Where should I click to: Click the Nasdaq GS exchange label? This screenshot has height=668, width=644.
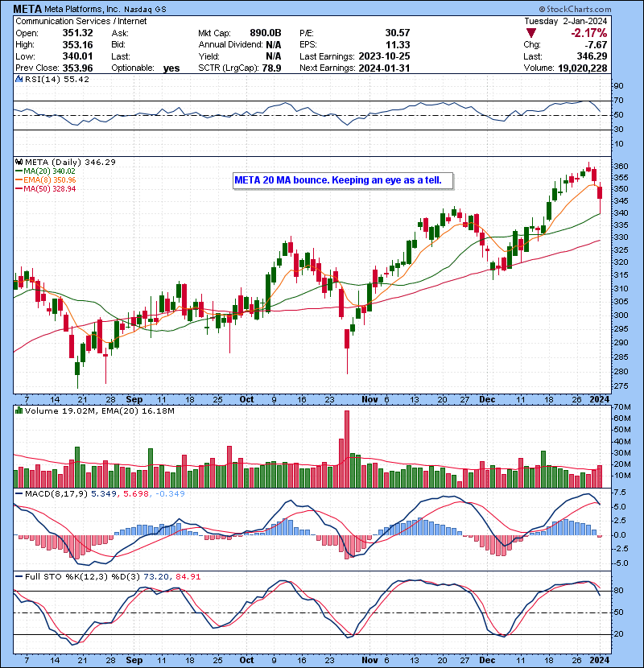click(x=145, y=10)
